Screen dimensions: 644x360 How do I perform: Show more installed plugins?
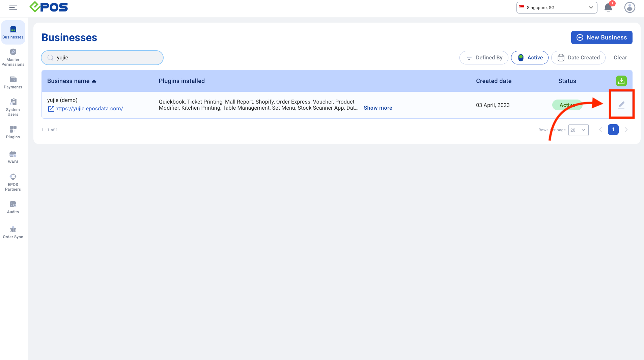378,108
